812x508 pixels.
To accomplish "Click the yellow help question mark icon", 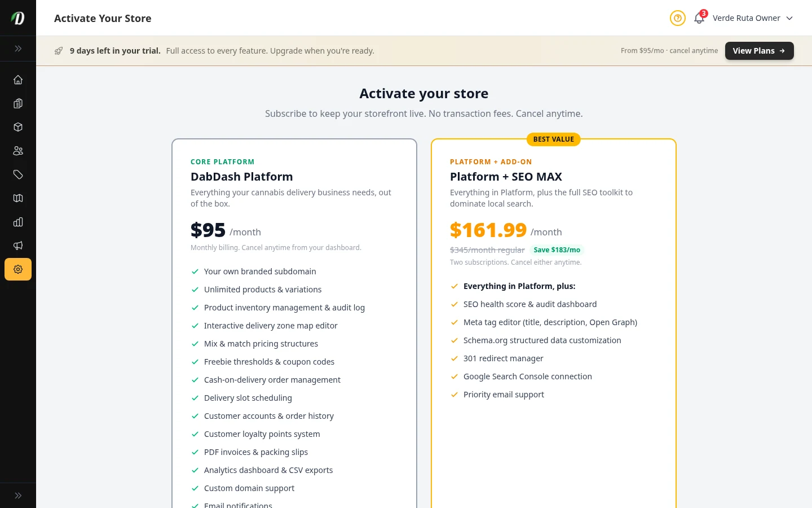I will pos(677,18).
